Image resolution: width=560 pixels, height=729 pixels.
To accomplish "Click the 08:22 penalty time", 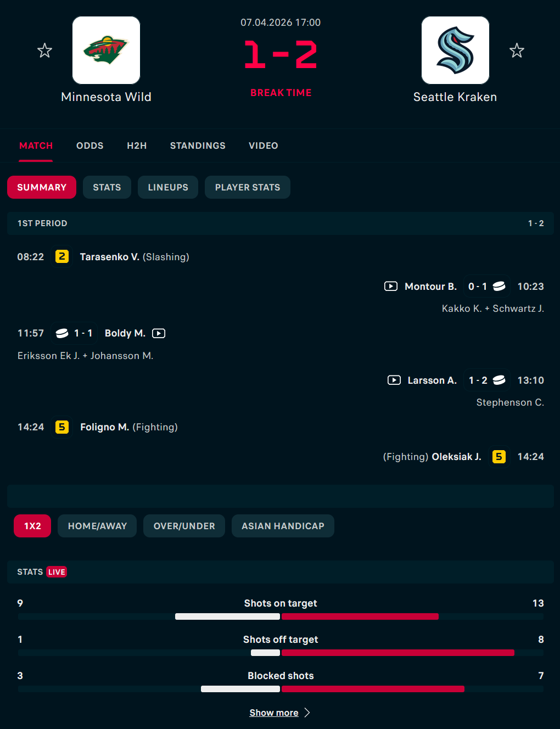I will pyautogui.click(x=31, y=257).
